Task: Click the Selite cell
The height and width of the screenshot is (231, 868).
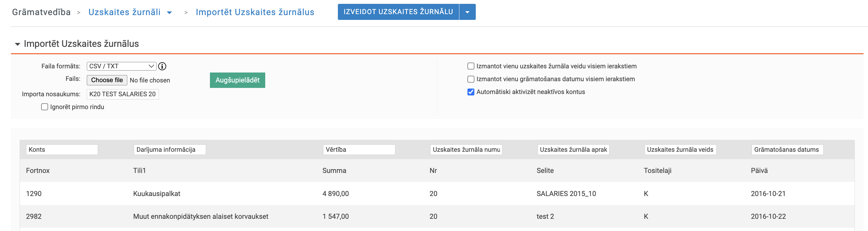Action: pos(545,170)
